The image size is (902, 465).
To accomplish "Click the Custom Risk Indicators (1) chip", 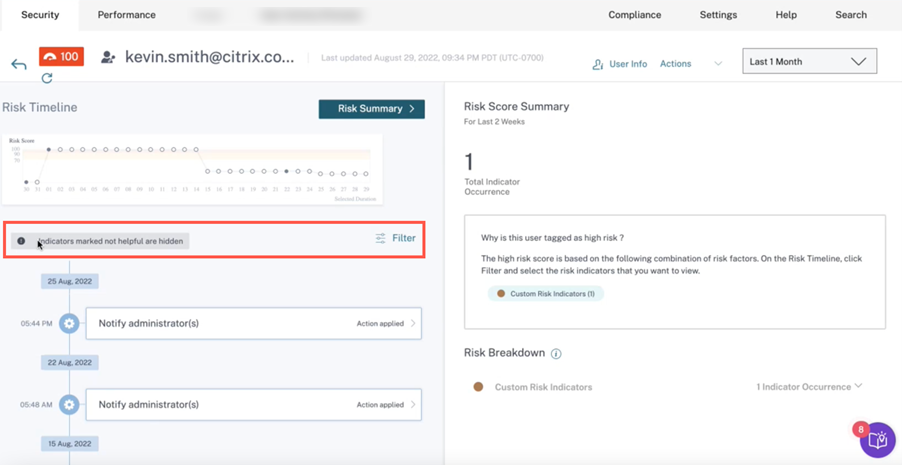I will [546, 294].
